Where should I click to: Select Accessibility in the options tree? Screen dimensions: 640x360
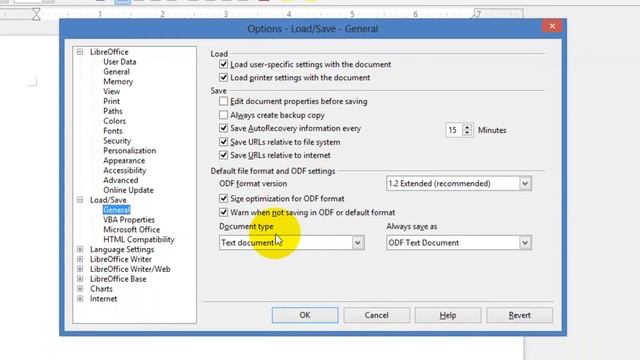coord(124,170)
